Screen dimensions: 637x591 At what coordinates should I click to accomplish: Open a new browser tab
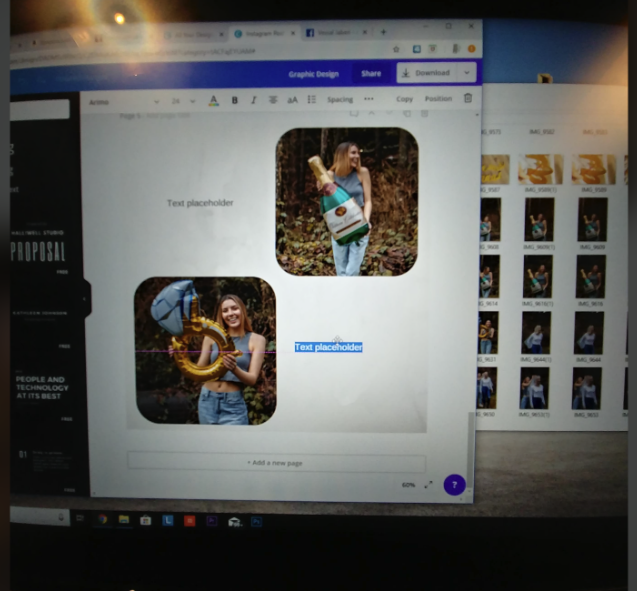click(x=383, y=32)
